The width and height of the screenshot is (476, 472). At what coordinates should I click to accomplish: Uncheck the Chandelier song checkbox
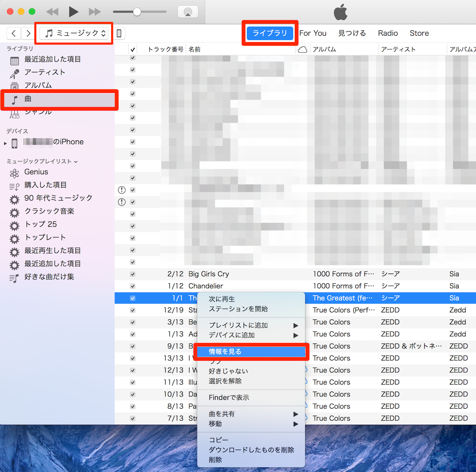pyautogui.click(x=133, y=286)
